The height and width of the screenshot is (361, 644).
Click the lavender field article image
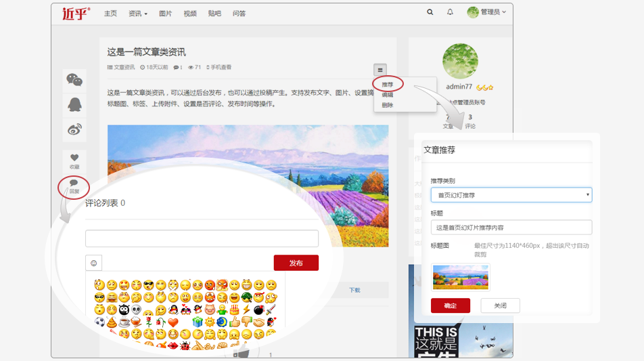click(x=248, y=186)
